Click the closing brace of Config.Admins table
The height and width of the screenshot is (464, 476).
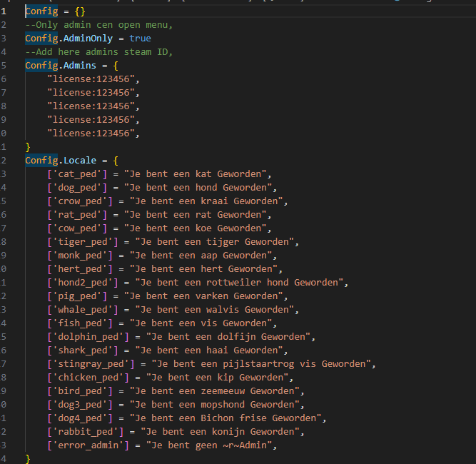coord(28,147)
